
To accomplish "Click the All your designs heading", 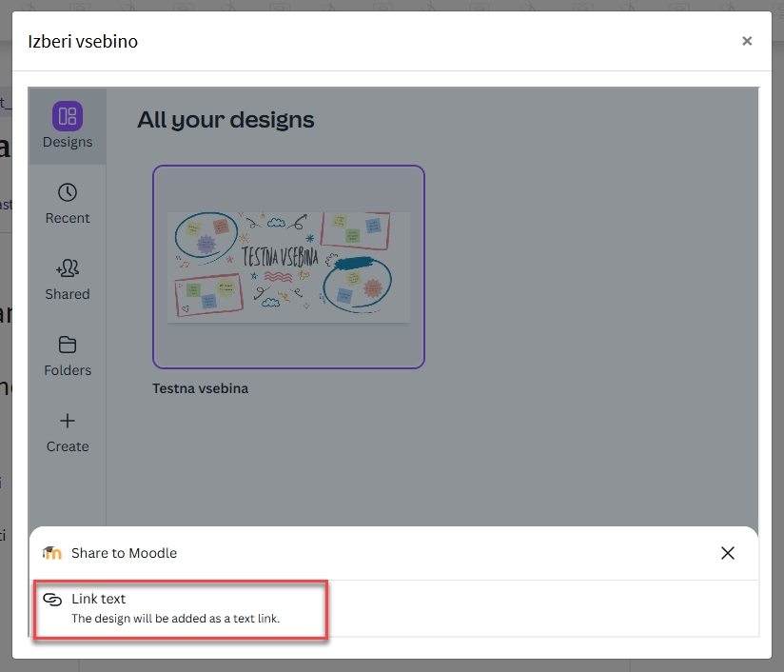I will click(225, 120).
